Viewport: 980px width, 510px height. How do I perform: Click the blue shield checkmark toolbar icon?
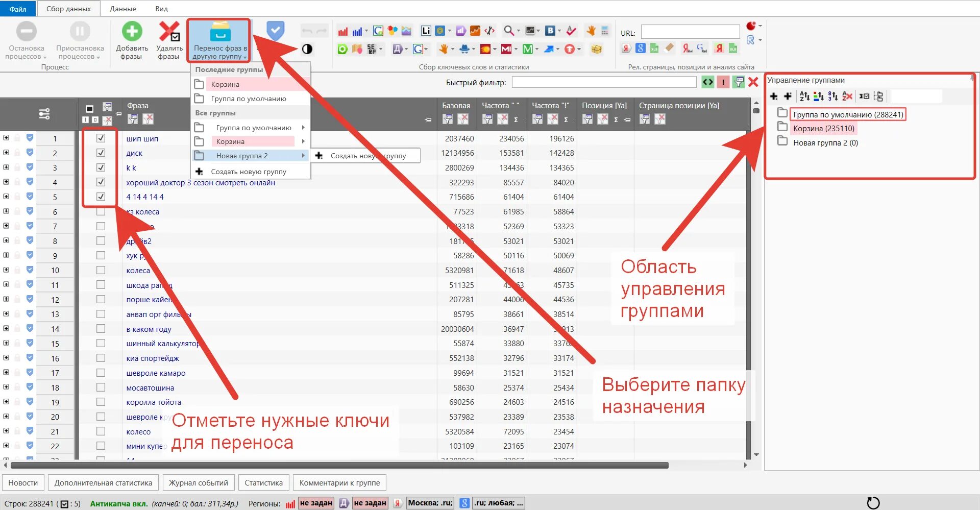[x=276, y=31]
